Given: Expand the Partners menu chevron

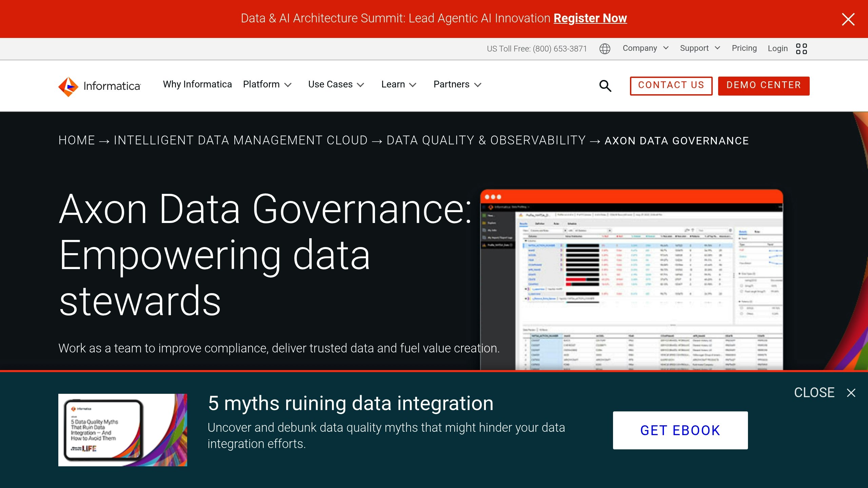Looking at the screenshot, I should point(478,85).
